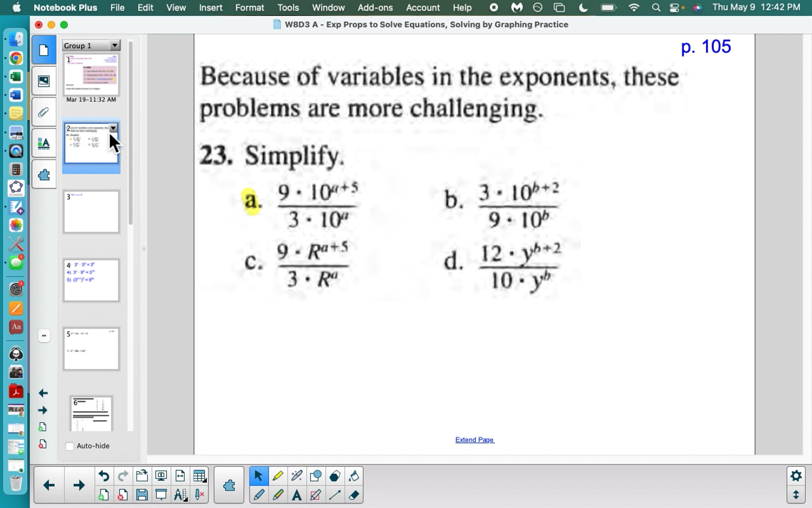
Task: Select the Eraser tool
Action: [x=354, y=495]
